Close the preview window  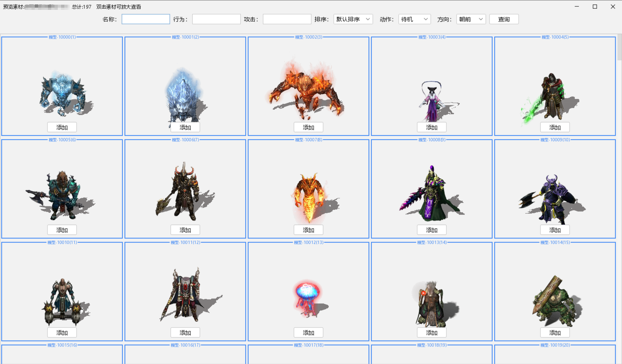tap(613, 7)
